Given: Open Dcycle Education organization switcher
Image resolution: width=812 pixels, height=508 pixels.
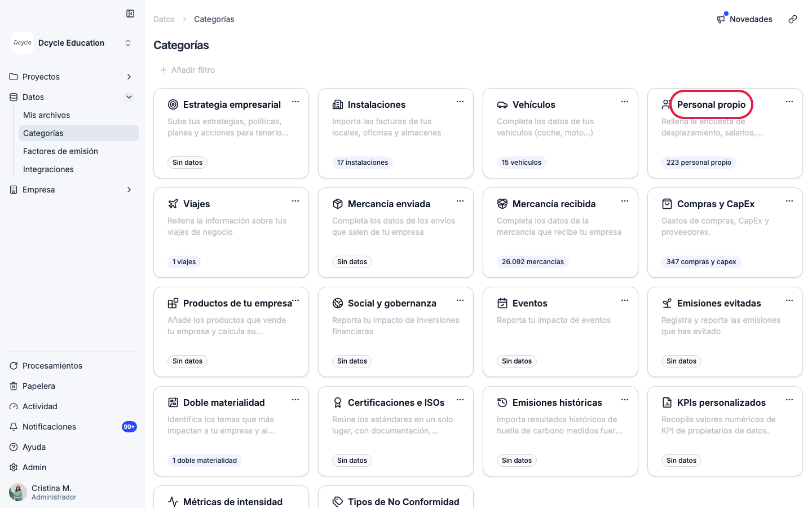Looking at the screenshot, I should (72, 43).
